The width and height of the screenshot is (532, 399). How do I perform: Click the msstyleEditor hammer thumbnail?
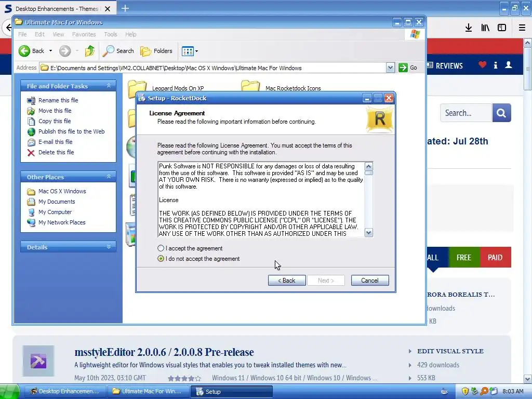38,361
